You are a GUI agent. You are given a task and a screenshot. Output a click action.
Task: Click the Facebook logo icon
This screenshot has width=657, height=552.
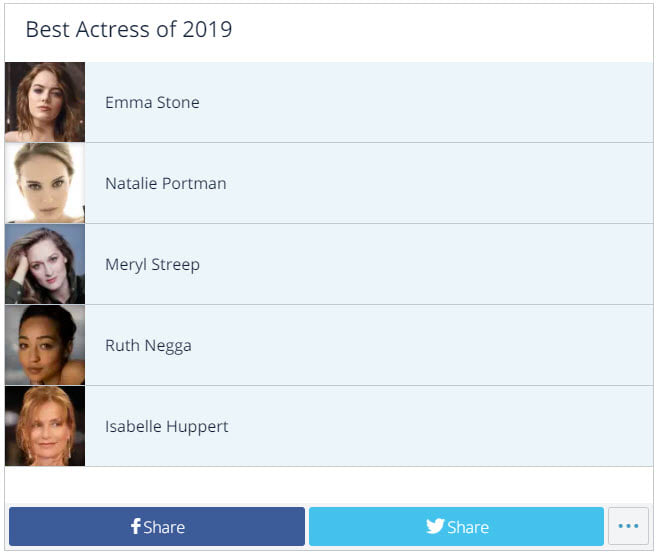click(135, 526)
